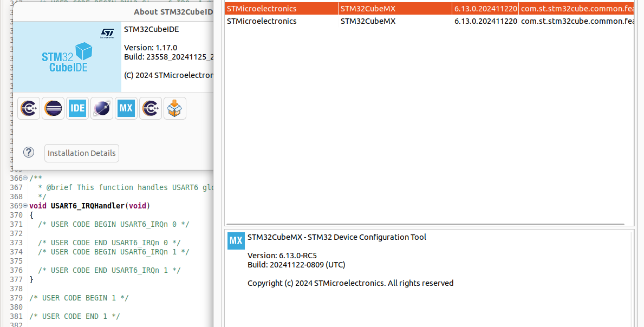Image resolution: width=644 pixels, height=327 pixels.
Task: Click line 372 inside the USER CODE block
Action: click(x=108, y=233)
